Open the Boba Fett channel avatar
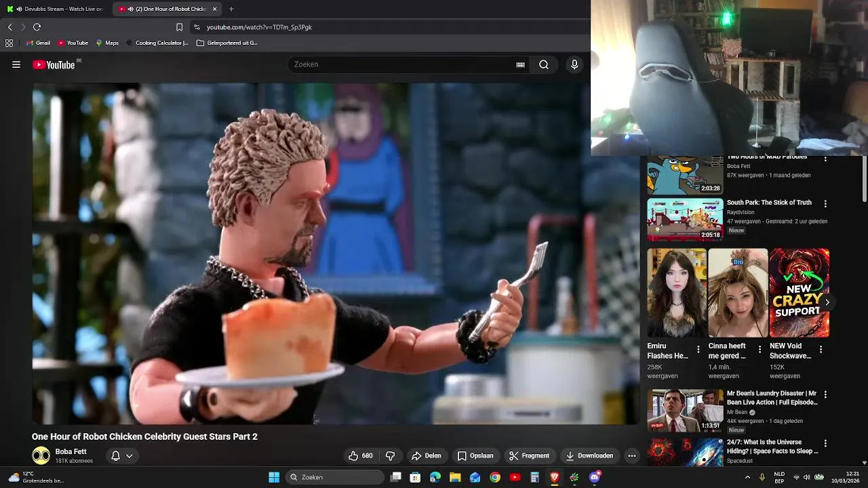 pyautogui.click(x=41, y=455)
